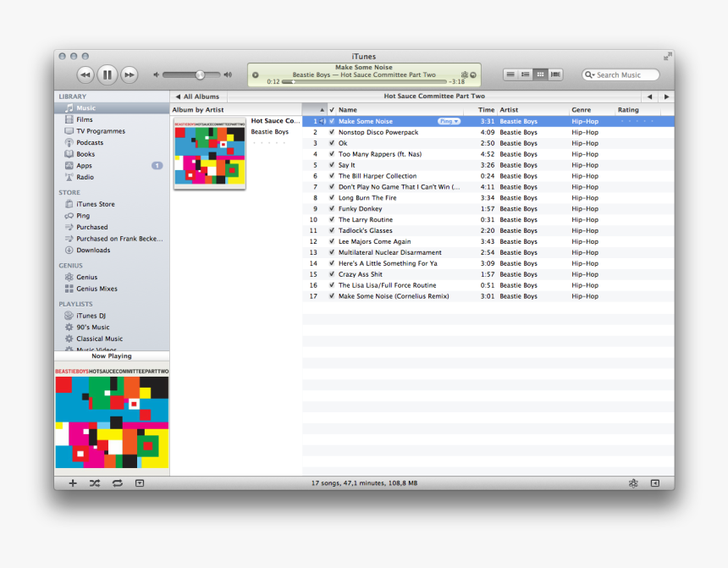Uncheck the Say It track checkbox

[332, 165]
